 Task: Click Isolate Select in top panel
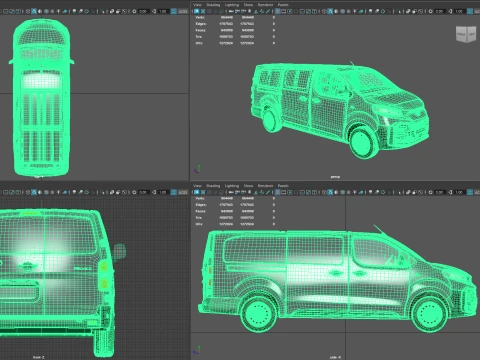coord(102,11)
